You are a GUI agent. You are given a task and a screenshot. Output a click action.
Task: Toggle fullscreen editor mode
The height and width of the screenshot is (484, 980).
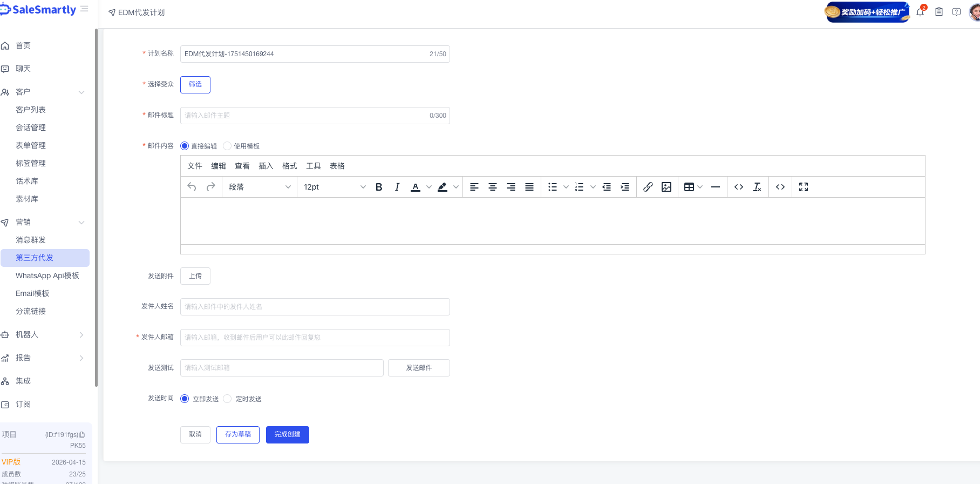[804, 187]
